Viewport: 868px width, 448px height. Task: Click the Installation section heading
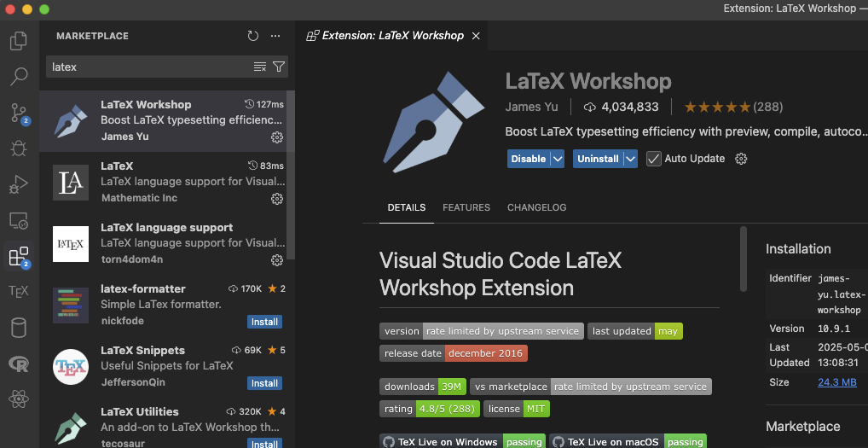[x=798, y=248]
